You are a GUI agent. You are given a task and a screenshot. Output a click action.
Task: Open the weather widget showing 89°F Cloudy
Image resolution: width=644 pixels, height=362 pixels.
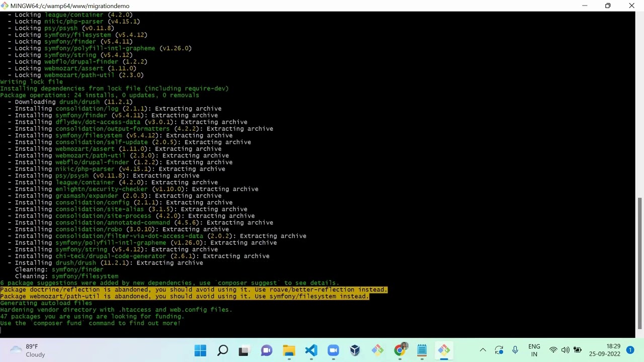pos(28,350)
